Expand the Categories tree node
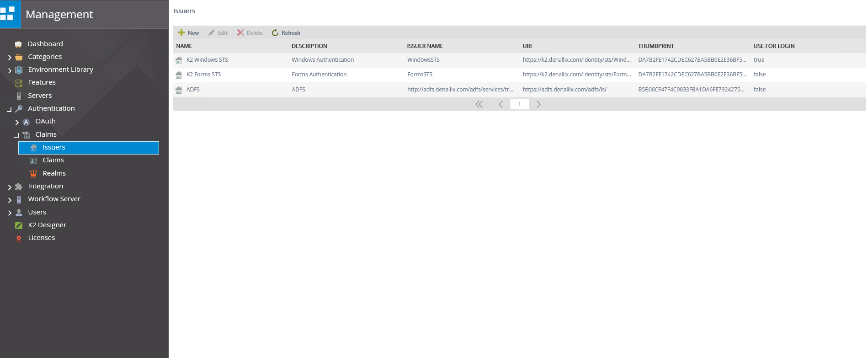This screenshot has width=868, height=358. 10,58
